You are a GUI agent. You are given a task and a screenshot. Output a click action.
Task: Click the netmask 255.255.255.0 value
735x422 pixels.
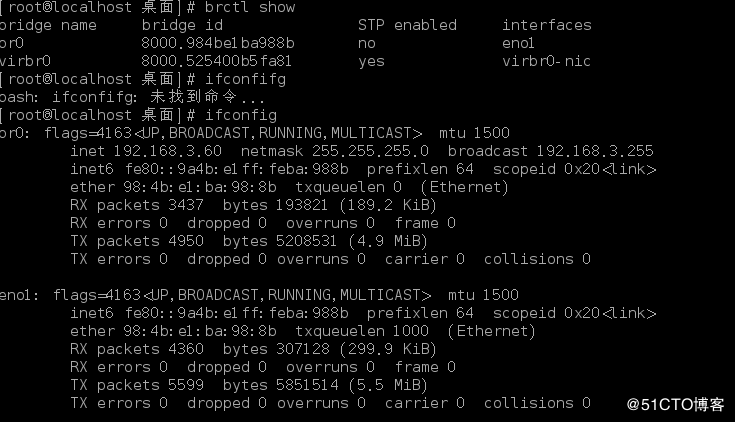pyautogui.click(x=370, y=151)
